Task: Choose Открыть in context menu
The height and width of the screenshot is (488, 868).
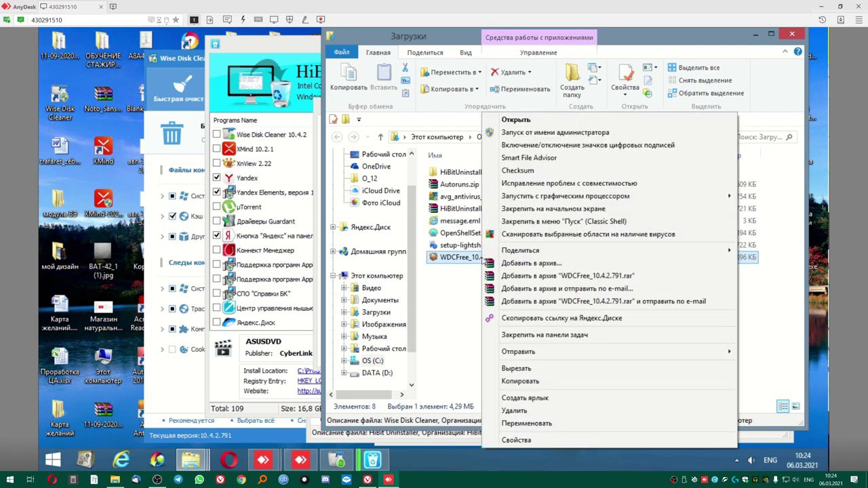Action: pos(516,119)
